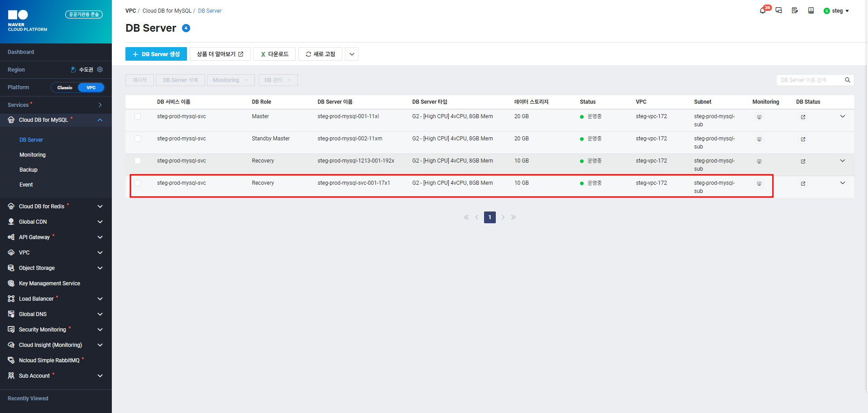
Task: Open the steg user account dropdown
Action: (x=837, y=11)
